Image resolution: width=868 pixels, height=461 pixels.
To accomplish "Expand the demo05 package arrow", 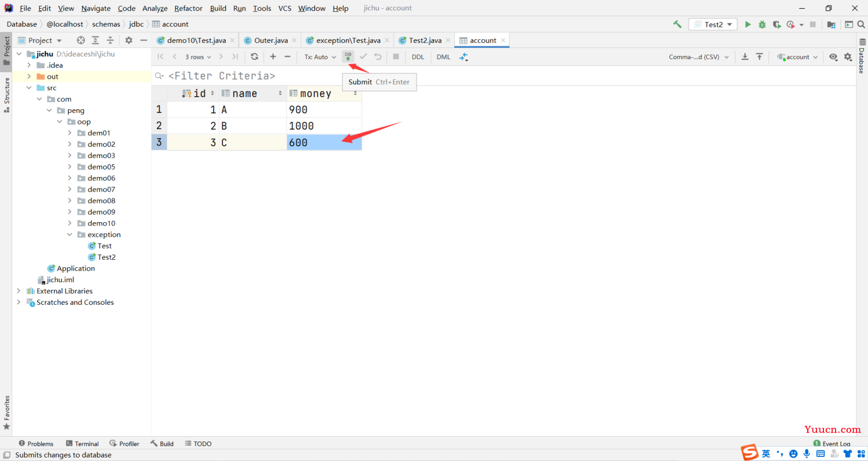I will click(x=69, y=167).
